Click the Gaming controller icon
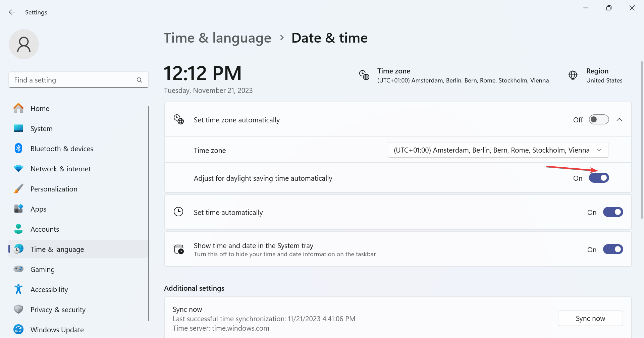The image size is (644, 338). coord(18,269)
